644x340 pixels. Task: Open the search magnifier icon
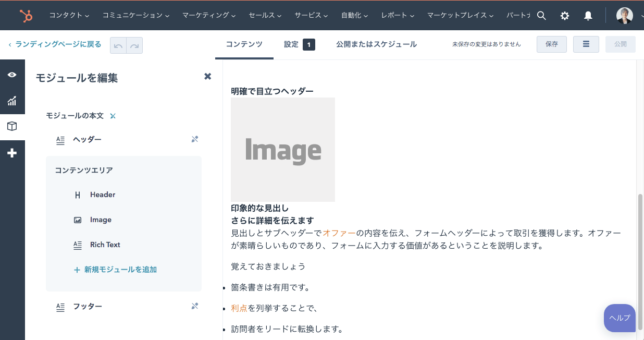click(x=541, y=16)
